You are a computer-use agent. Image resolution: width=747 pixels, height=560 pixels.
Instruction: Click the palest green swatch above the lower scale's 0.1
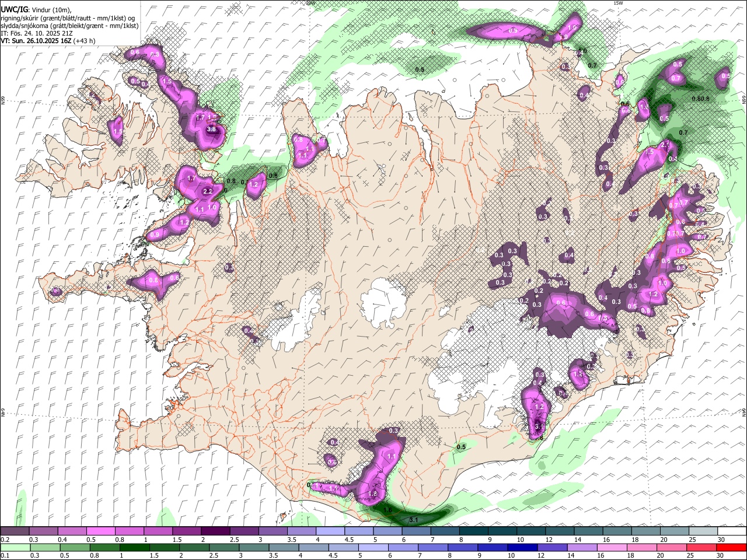[15, 548]
